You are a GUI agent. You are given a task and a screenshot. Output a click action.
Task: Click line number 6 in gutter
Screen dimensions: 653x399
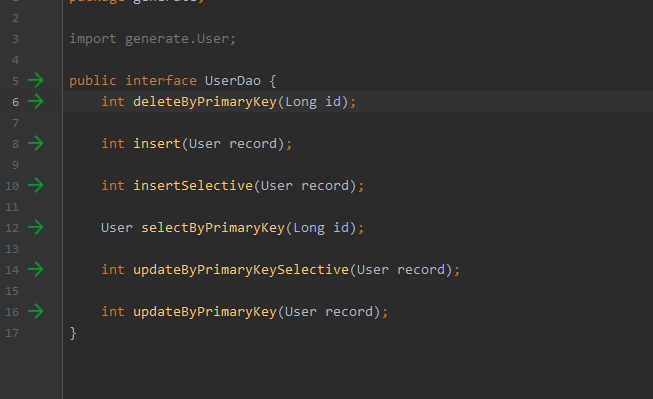[x=15, y=102]
